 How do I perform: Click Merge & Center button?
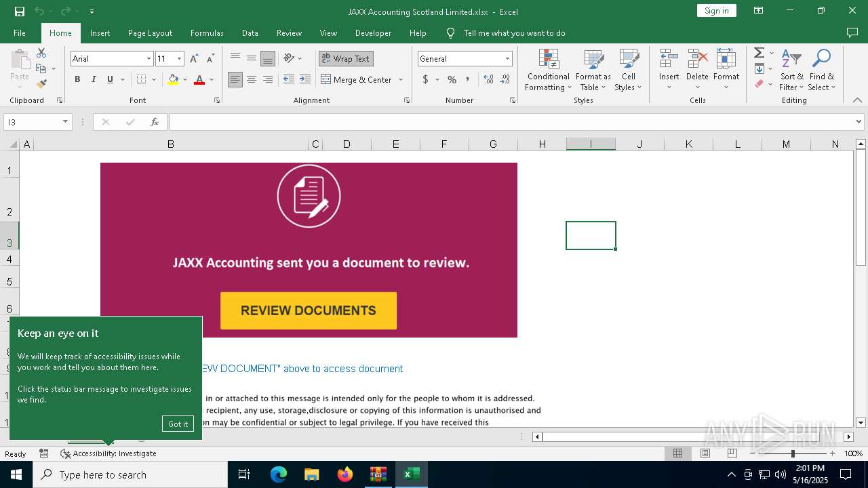pos(357,80)
